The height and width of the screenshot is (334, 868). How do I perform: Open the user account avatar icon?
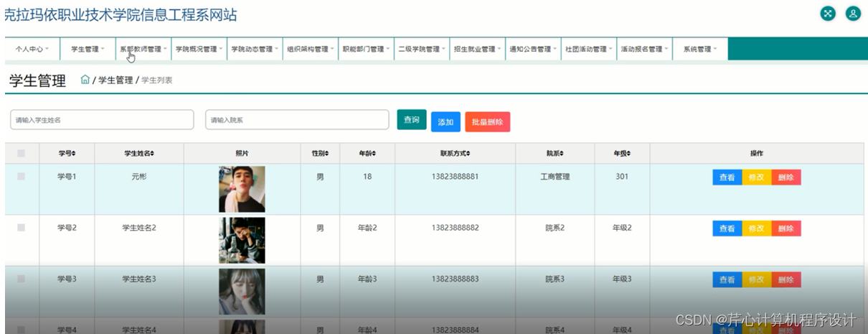click(853, 13)
